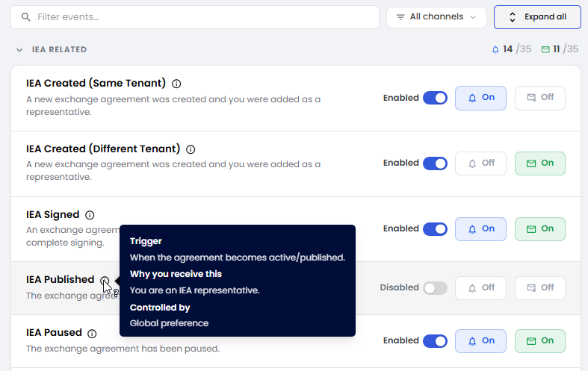Show info tooltip for IEA Signed

click(90, 215)
